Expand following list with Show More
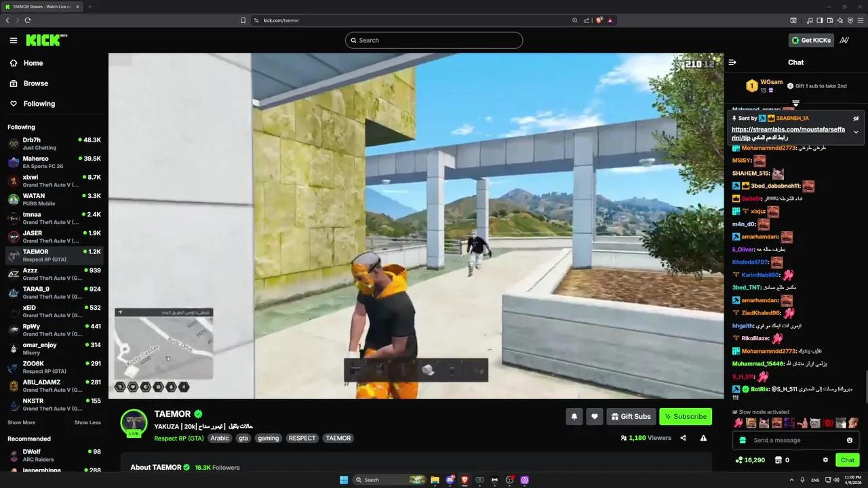 pos(21,422)
